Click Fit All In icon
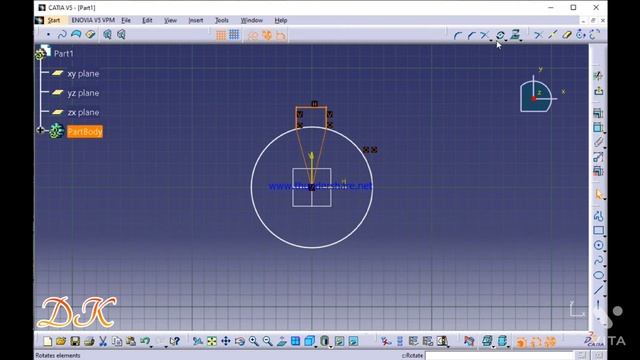 (x=211, y=341)
